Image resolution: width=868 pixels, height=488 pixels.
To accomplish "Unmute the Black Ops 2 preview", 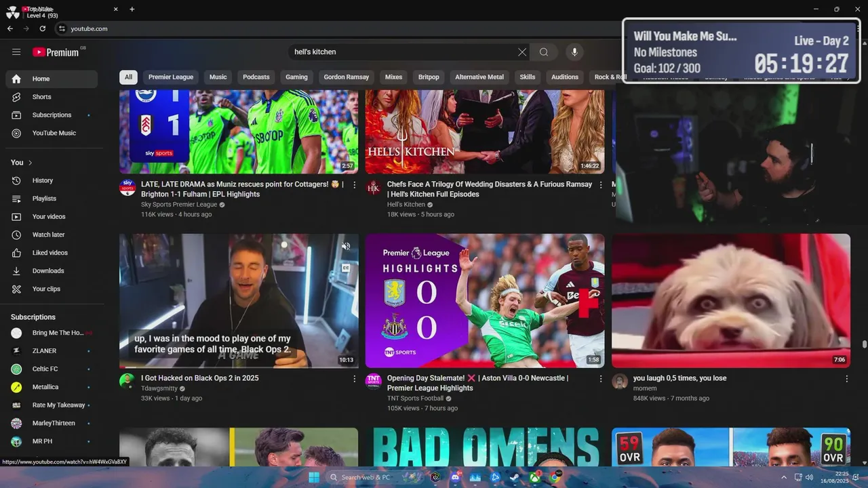I will pyautogui.click(x=346, y=246).
